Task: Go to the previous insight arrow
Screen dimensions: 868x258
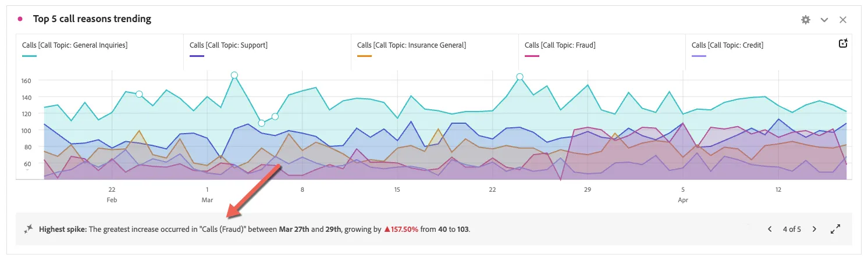Action: coord(770,229)
